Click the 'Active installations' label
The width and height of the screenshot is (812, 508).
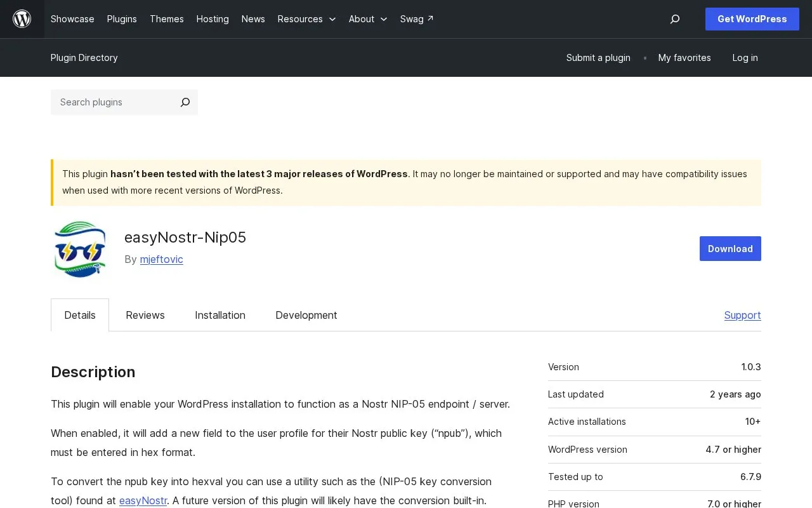click(587, 422)
